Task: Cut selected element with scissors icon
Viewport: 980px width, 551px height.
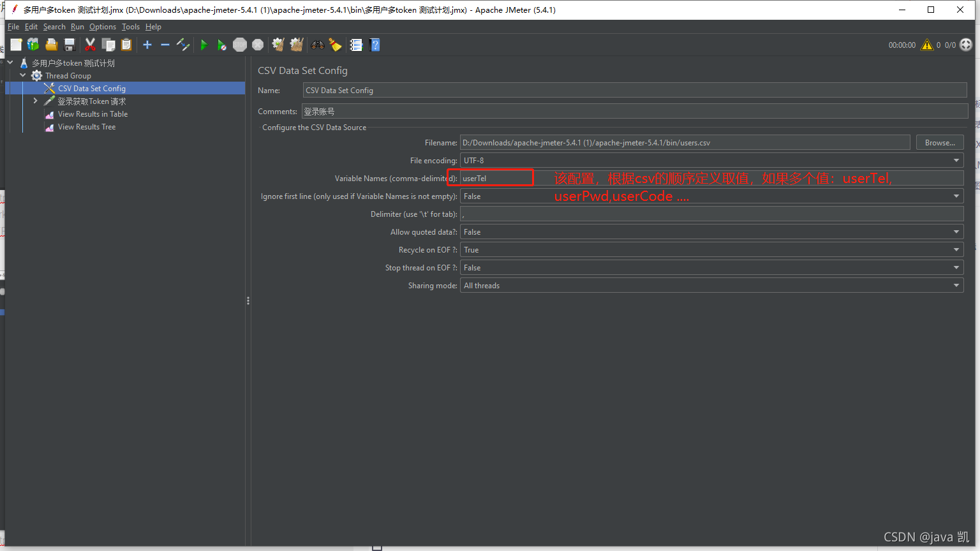Action: pyautogui.click(x=90, y=45)
